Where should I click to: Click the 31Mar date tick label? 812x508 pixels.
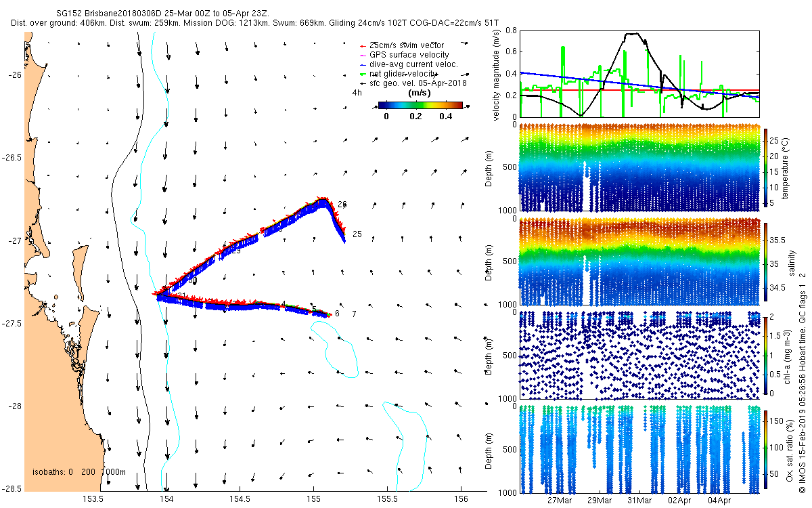pyautogui.click(x=639, y=501)
